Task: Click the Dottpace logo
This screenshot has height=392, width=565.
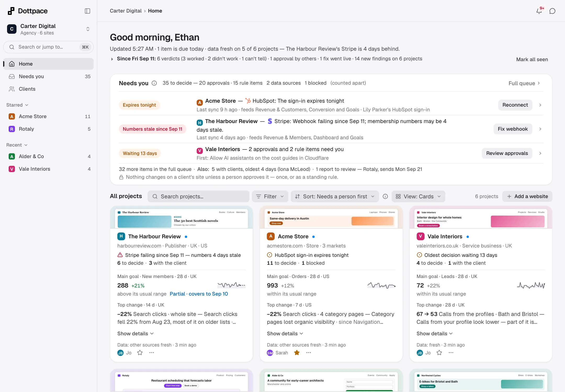Action: click(28, 11)
